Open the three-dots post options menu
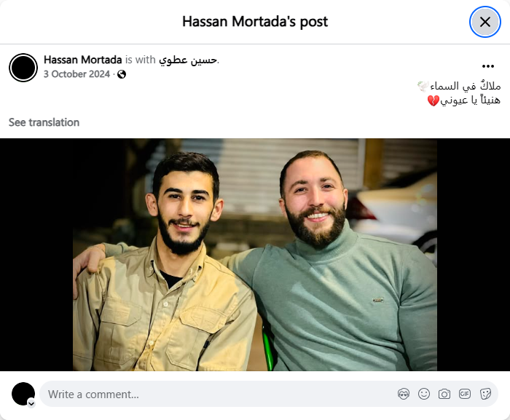Viewport: 510px width, 420px height. tap(488, 66)
